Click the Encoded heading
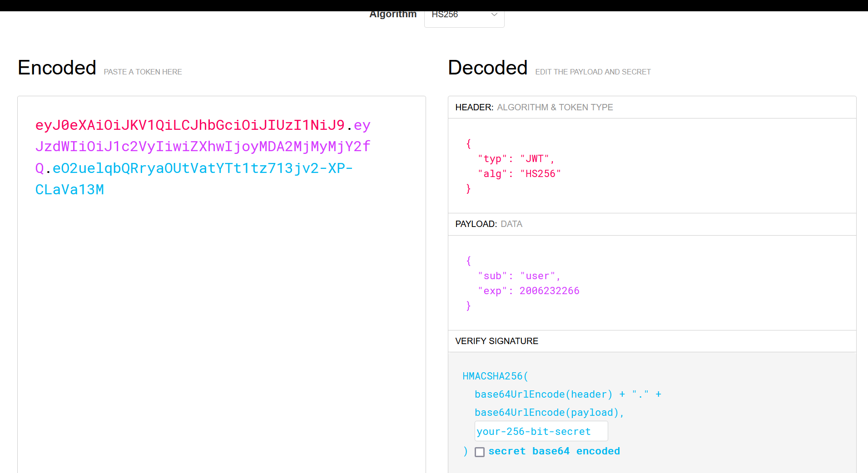868x473 pixels. click(x=57, y=68)
